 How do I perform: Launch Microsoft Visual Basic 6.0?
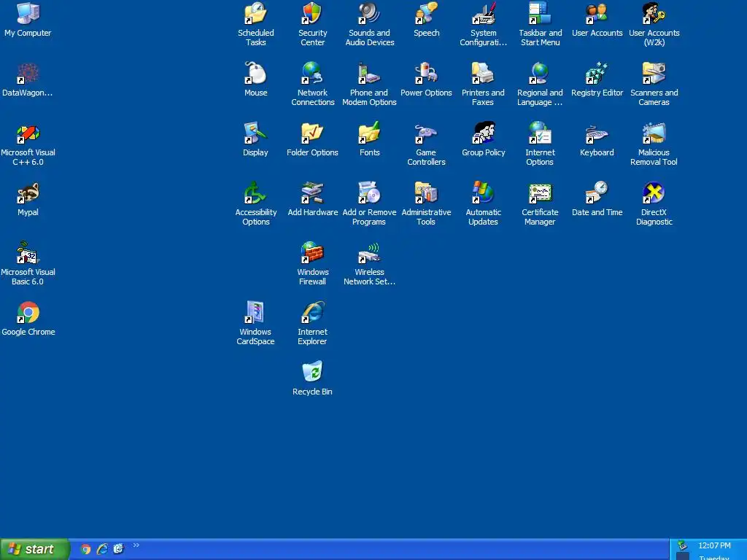pyautogui.click(x=28, y=264)
